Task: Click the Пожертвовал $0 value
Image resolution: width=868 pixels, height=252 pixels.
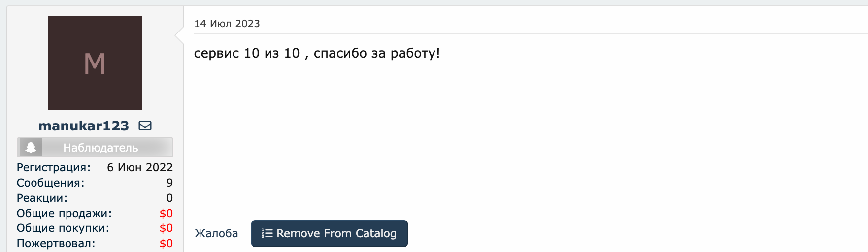Action: pyautogui.click(x=166, y=243)
